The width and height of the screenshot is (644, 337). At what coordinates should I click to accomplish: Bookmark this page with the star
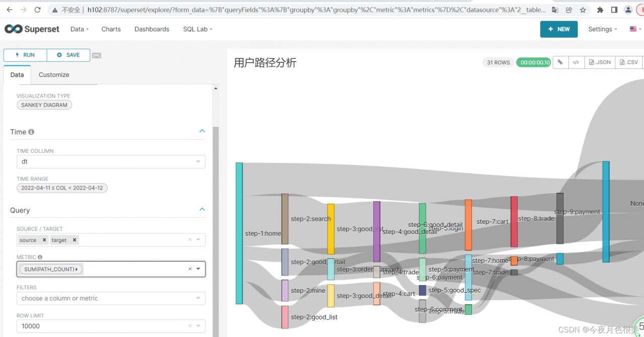tap(583, 10)
